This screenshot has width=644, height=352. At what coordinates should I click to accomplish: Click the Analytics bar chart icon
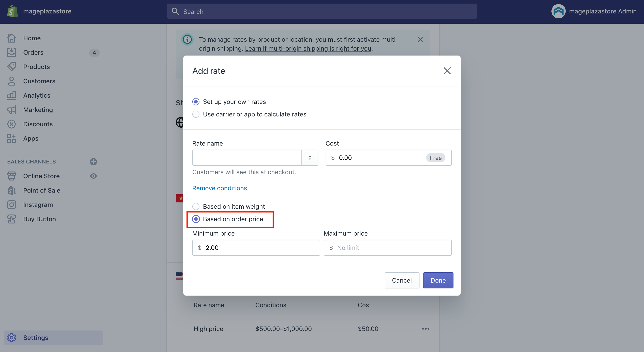coord(11,95)
